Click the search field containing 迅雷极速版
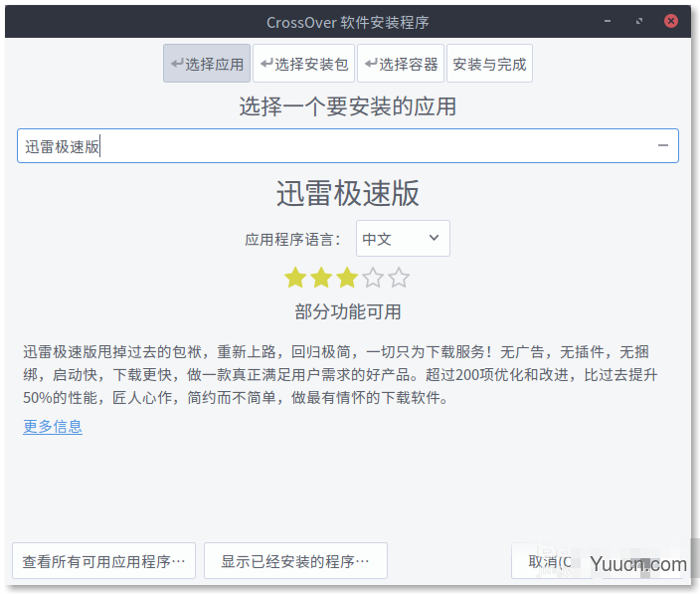 (x=347, y=146)
